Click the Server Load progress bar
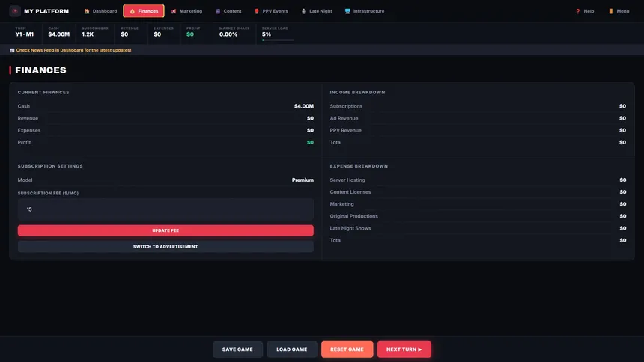 click(x=278, y=40)
